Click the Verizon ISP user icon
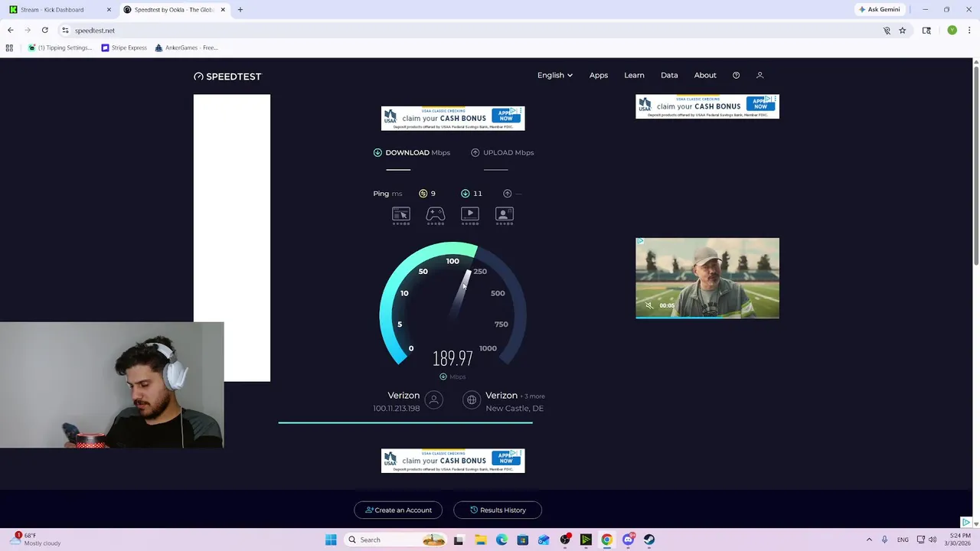This screenshot has width=980, height=551. pyautogui.click(x=434, y=399)
